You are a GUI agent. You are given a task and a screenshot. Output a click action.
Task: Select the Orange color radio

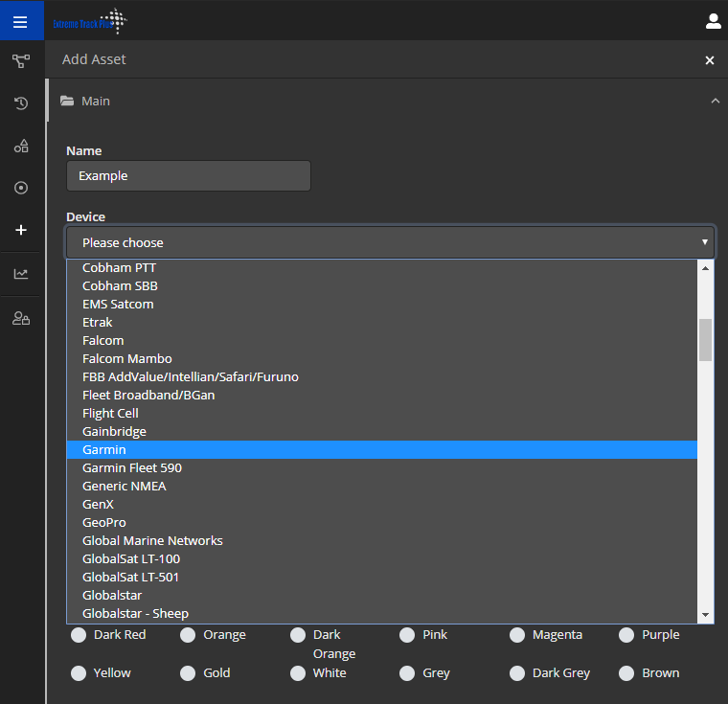(188, 635)
